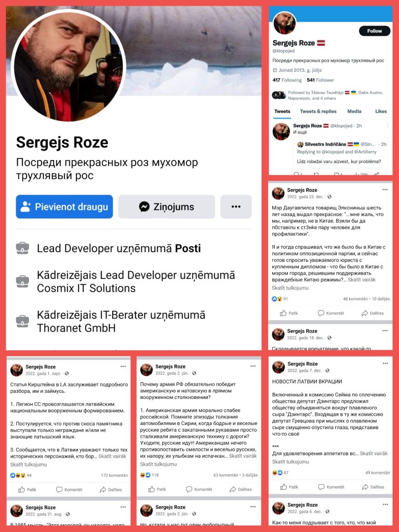This screenshot has height=532, width=399.
Task: Select the Likes tab on the Twitter profile
Action: pyautogui.click(x=381, y=111)
